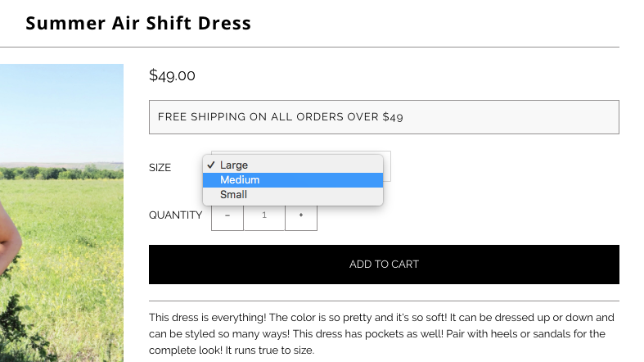The image size is (644, 362).
Task: Click the free shipping banner
Action: (x=384, y=117)
